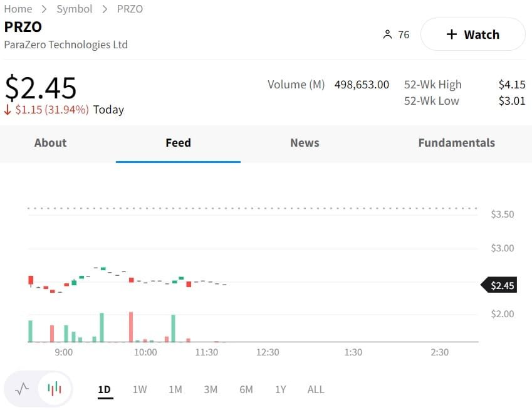Select candlestick chart view icon
Viewport: 532px width, 410px height.
[55, 389]
